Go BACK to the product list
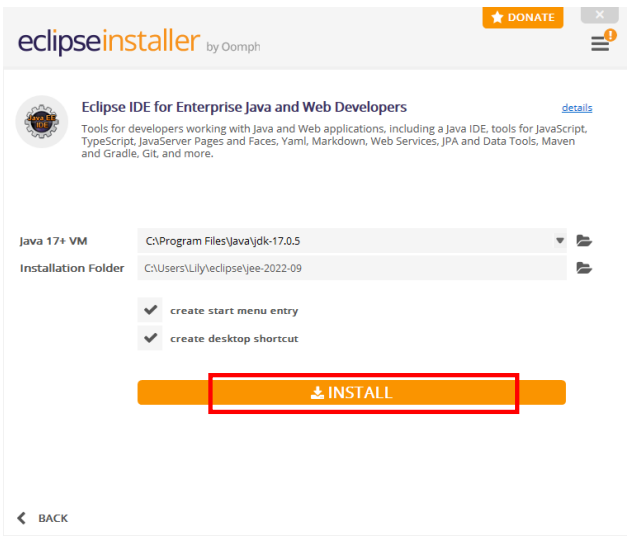Image resolution: width=642 pixels, height=536 pixels. 43,518
